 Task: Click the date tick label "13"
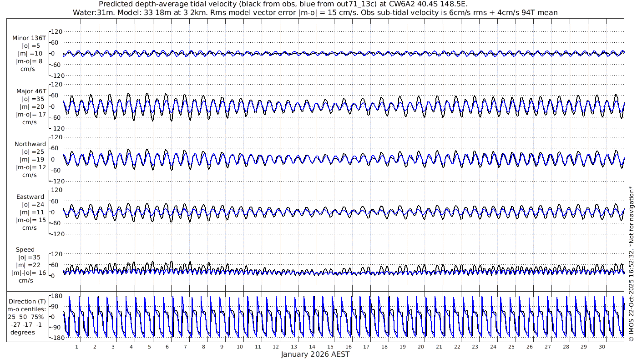coord(294,347)
